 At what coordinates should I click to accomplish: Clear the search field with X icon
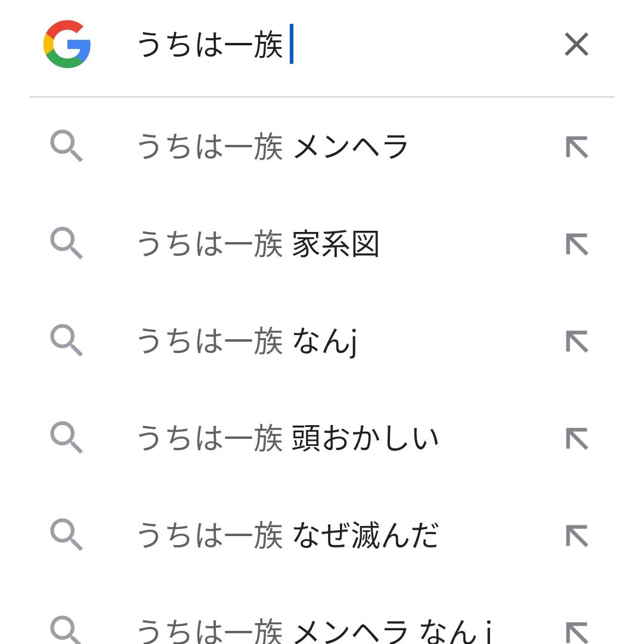coord(576,44)
